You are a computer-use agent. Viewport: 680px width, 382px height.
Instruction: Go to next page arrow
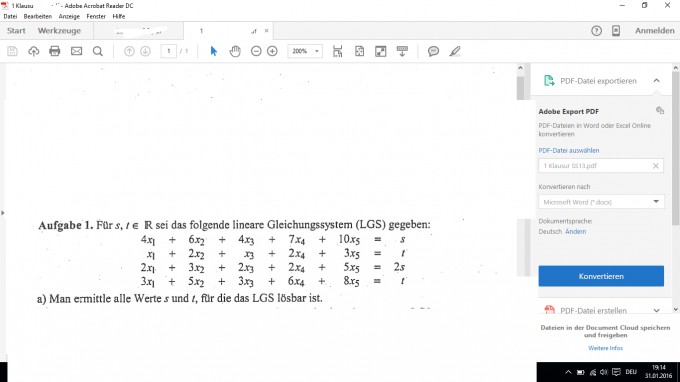[145, 51]
